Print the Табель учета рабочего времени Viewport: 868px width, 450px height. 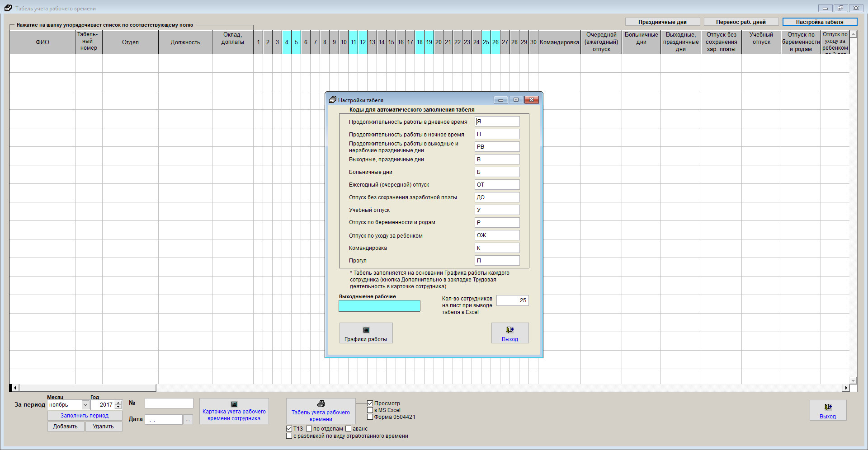[x=321, y=411]
